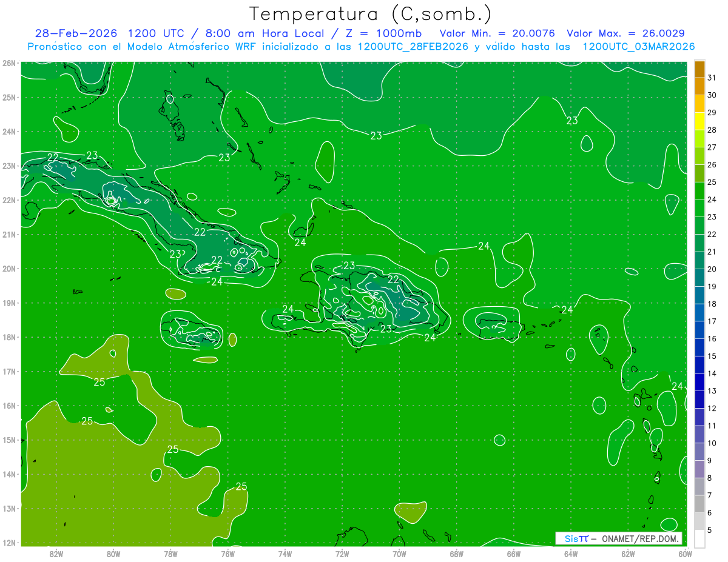Click the 66W longitude label
Viewport: 728px width, 562px height.
514,553
